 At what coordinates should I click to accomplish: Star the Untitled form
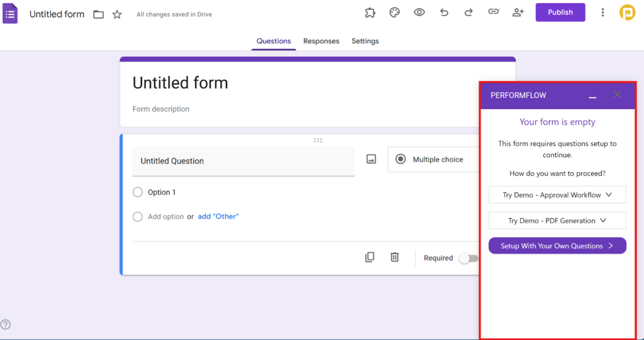(117, 14)
